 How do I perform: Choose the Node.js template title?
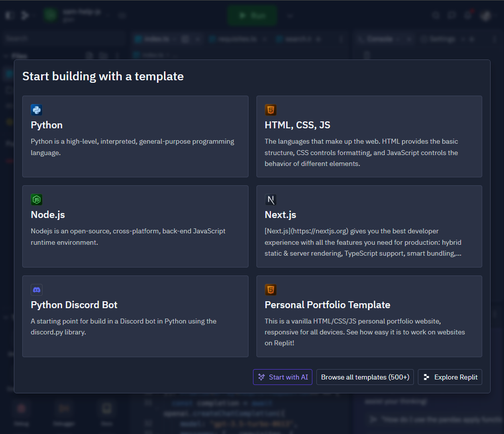pos(48,215)
